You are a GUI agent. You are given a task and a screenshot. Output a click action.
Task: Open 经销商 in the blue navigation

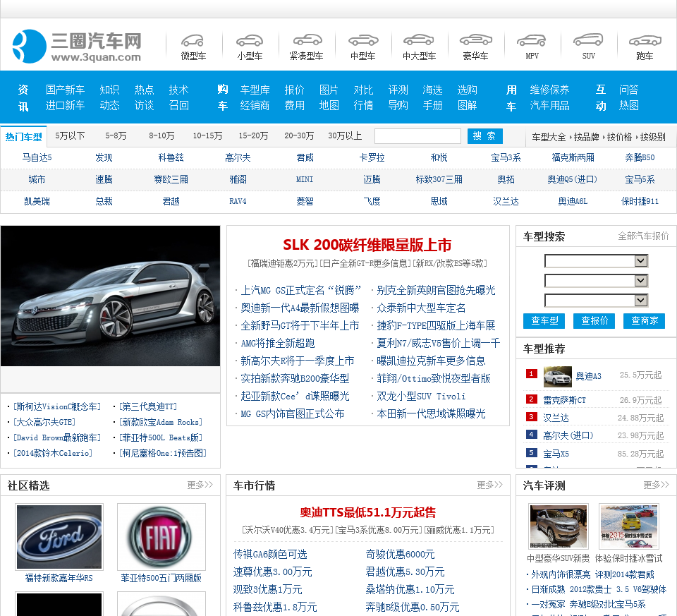click(x=255, y=105)
